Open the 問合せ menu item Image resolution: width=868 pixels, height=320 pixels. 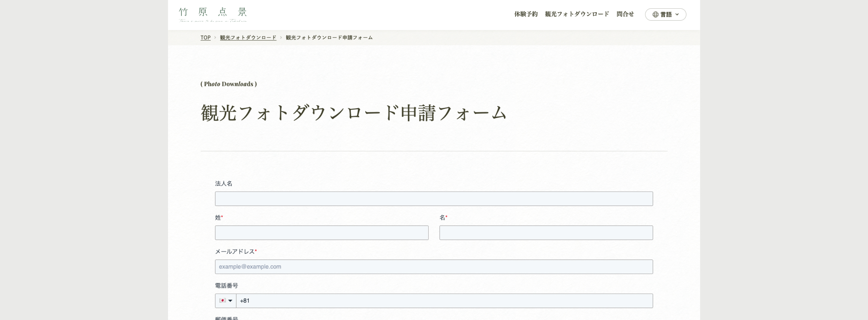625,14
